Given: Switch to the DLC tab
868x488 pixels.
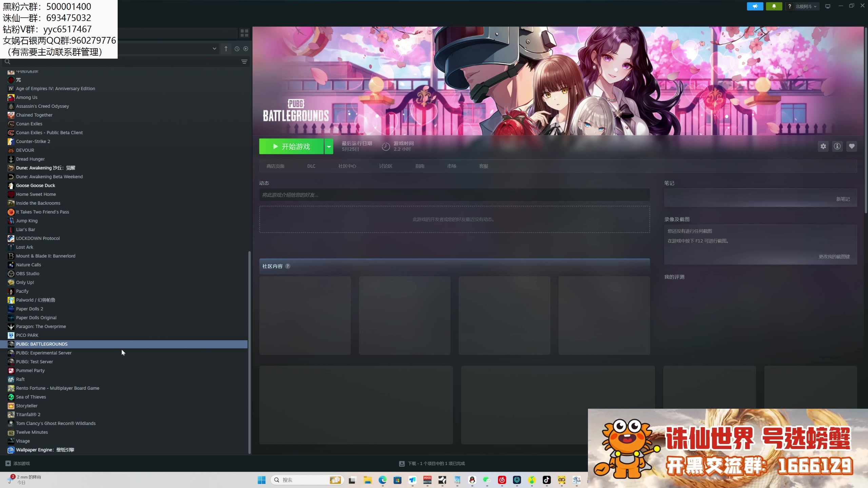Looking at the screenshot, I should 311,166.
